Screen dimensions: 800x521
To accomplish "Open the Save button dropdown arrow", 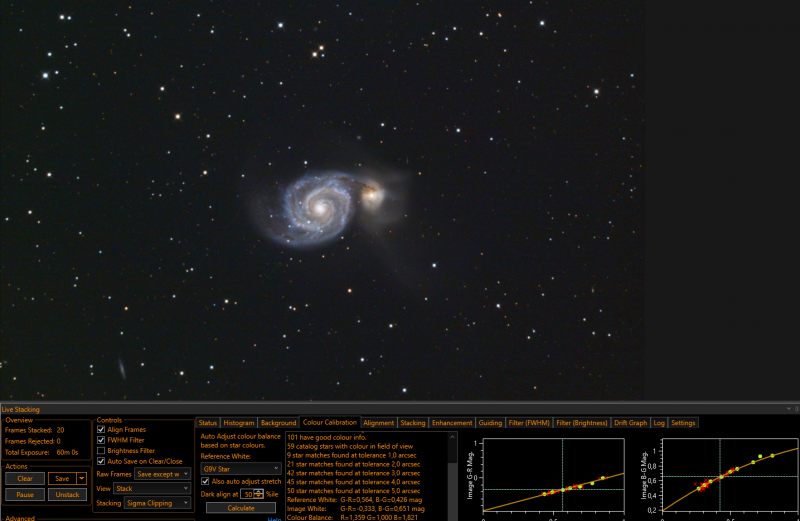I will (x=82, y=478).
